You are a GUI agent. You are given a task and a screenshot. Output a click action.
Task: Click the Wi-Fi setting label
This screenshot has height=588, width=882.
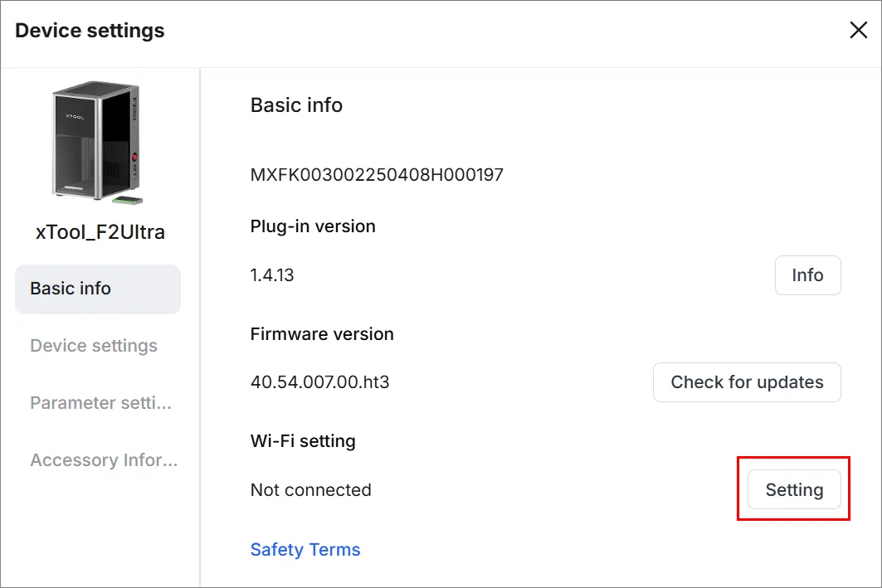[x=303, y=441]
